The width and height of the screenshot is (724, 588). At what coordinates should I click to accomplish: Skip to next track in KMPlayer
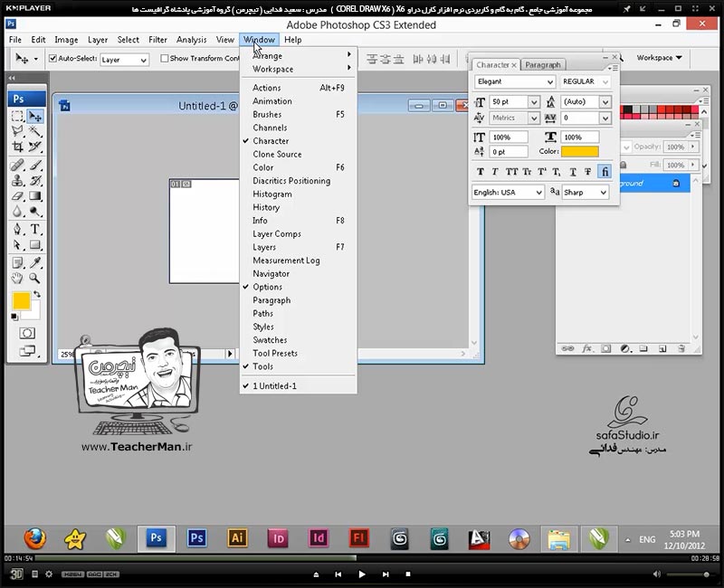[386, 574]
